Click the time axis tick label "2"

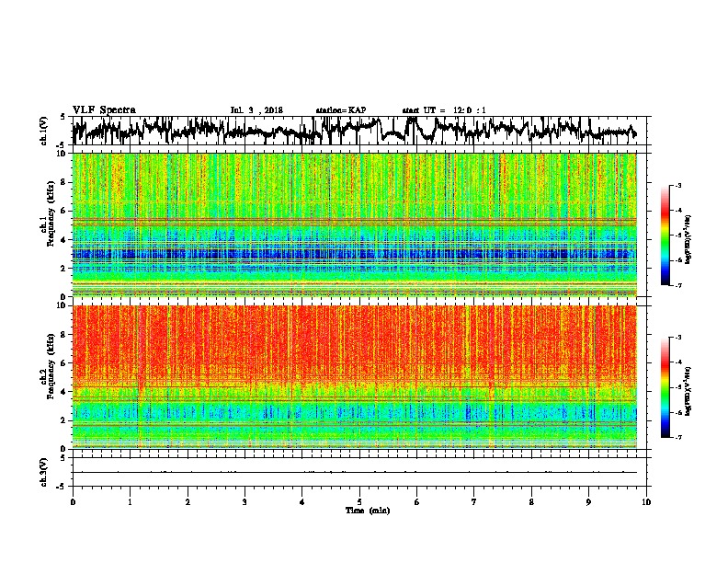pyautogui.click(x=188, y=502)
